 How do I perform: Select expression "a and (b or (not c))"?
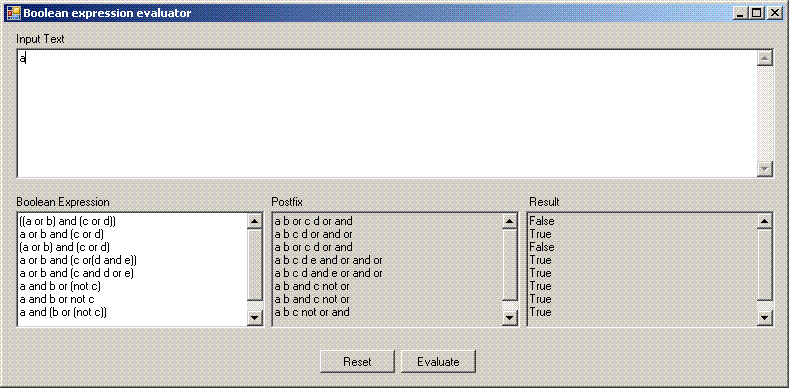(63, 312)
